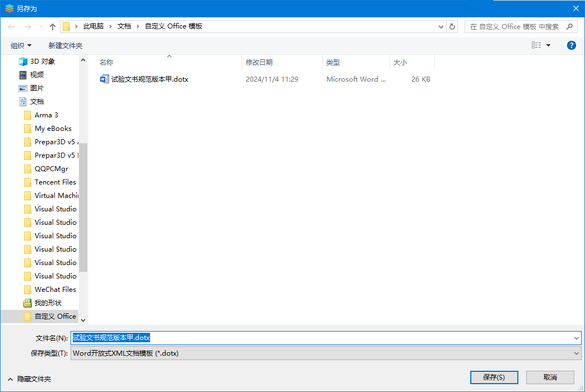Click the 我的形状 folder icon

click(x=27, y=303)
